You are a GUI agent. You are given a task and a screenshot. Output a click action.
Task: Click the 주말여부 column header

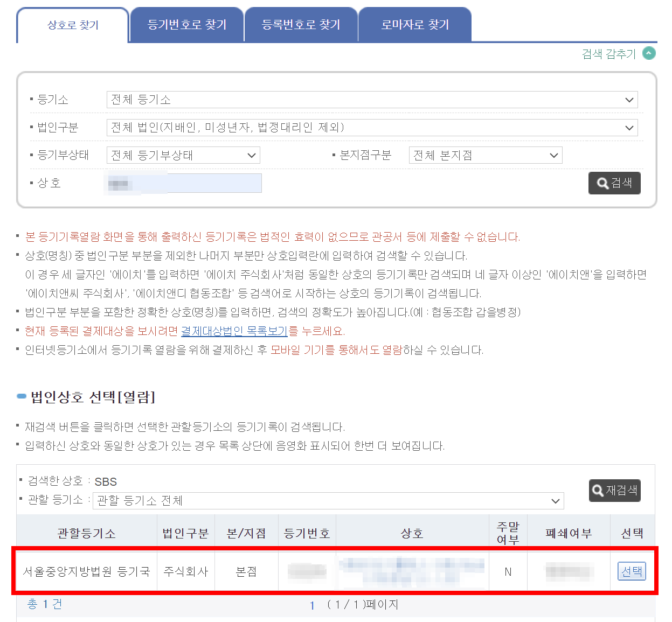coord(508,533)
